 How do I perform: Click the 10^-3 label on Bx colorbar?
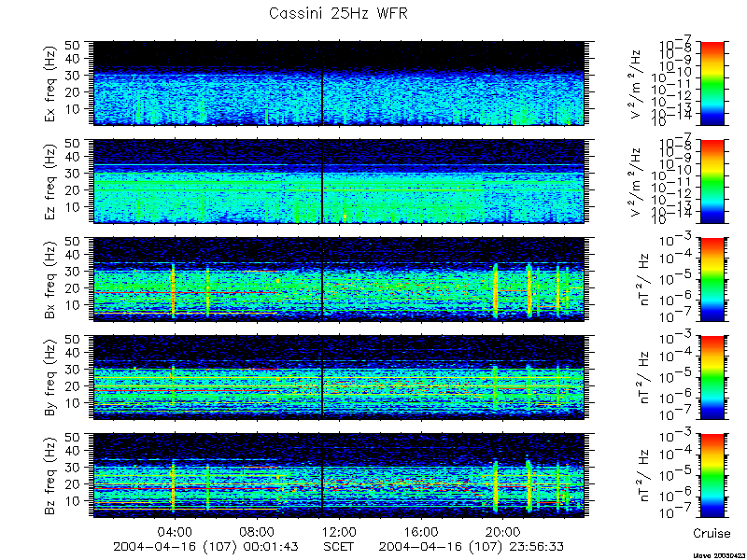pos(676,240)
